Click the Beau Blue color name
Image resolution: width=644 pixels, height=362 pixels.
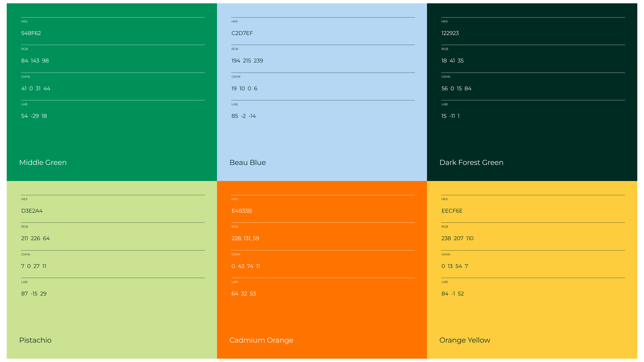point(248,162)
